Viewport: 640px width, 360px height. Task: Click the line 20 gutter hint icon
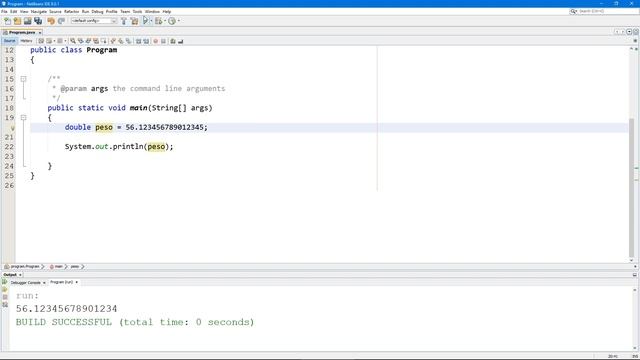12,128
